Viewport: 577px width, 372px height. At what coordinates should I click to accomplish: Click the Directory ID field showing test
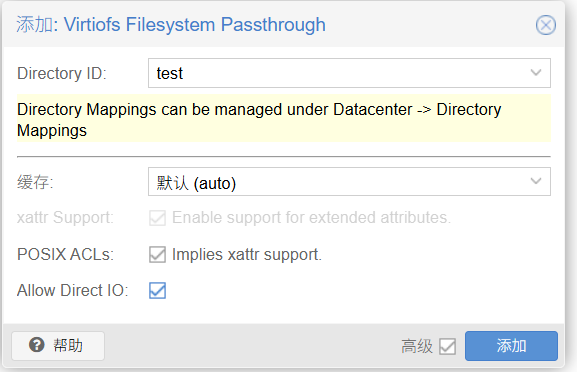(x=349, y=73)
